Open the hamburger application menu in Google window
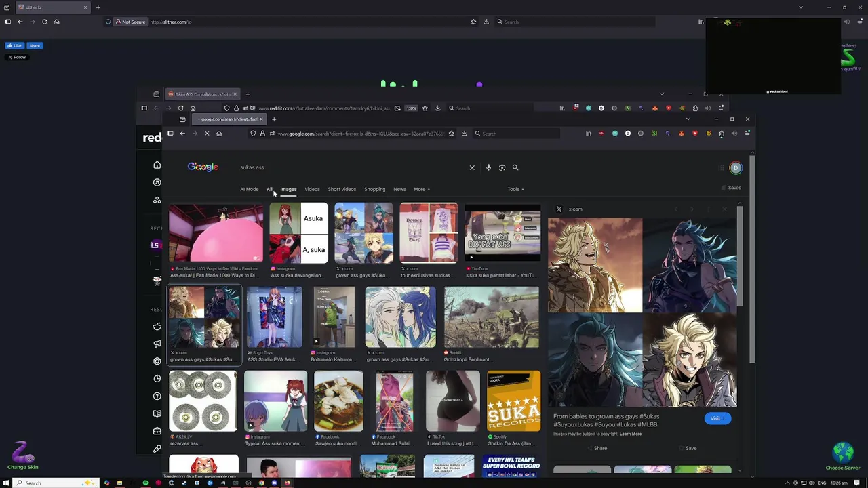 [x=747, y=134]
